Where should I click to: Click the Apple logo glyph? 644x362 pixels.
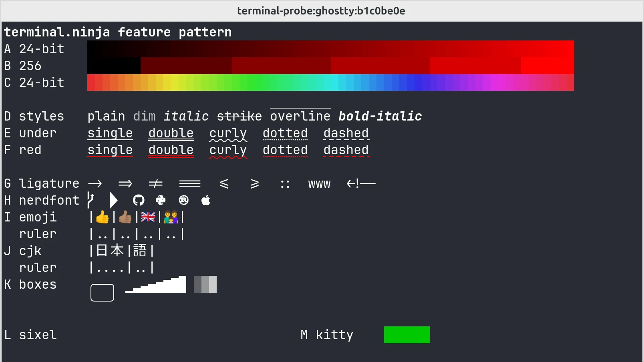click(206, 200)
